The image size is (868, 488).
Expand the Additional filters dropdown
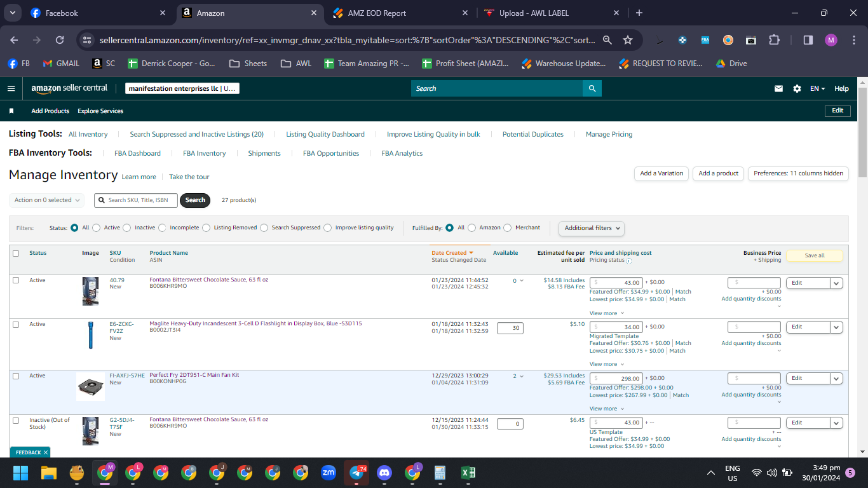tap(592, 228)
